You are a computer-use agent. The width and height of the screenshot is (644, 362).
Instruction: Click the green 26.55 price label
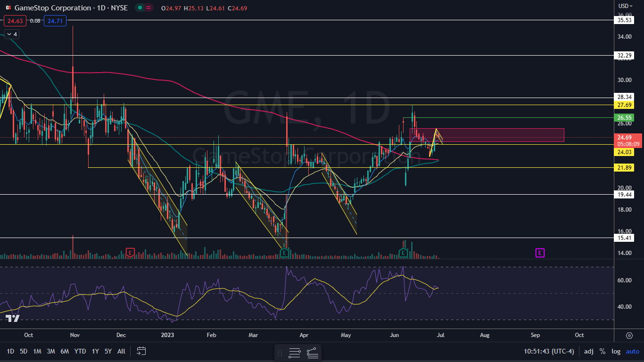point(624,117)
